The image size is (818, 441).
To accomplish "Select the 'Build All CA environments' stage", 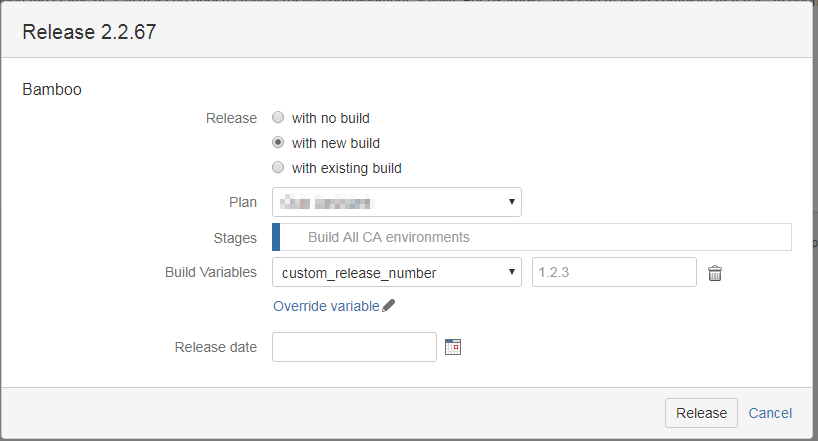I will 388,237.
